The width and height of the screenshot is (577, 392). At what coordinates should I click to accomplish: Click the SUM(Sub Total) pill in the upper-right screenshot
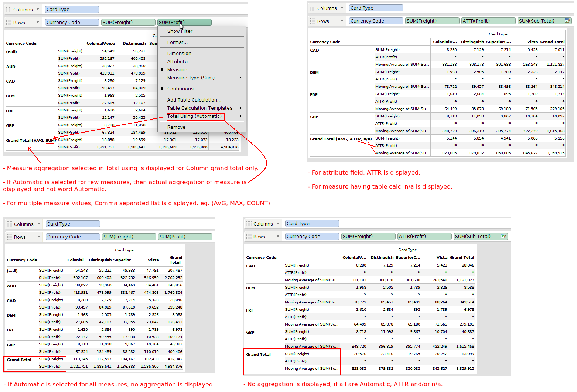(544, 21)
